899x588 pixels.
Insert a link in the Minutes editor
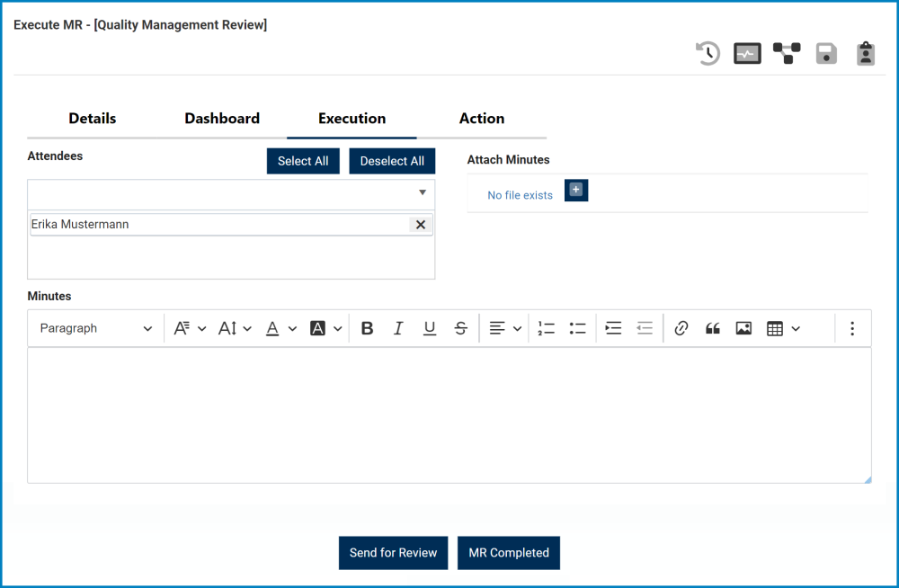click(681, 328)
